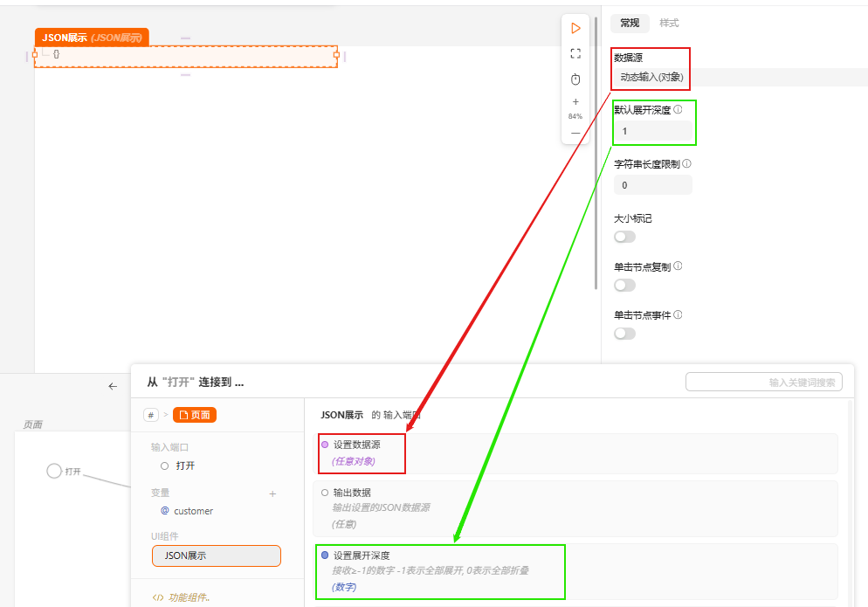Viewport: 868px width, 607px height.
Task: Enable the 单击节点事件 switch
Action: (624, 333)
